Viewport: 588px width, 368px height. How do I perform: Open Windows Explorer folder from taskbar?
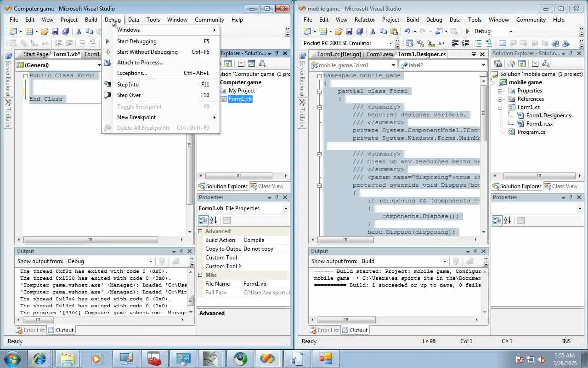click(68, 358)
